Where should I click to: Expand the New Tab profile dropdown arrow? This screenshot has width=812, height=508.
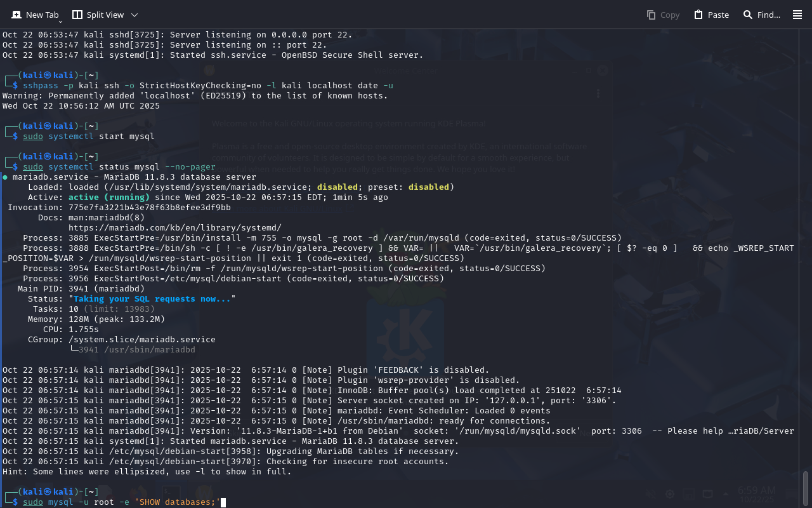pyautogui.click(x=60, y=22)
